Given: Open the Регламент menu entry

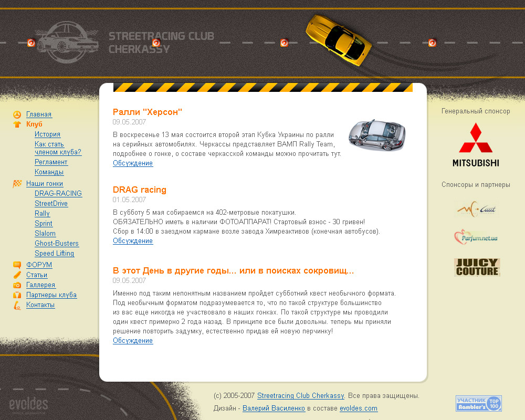Looking at the screenshot, I should pos(51,162).
